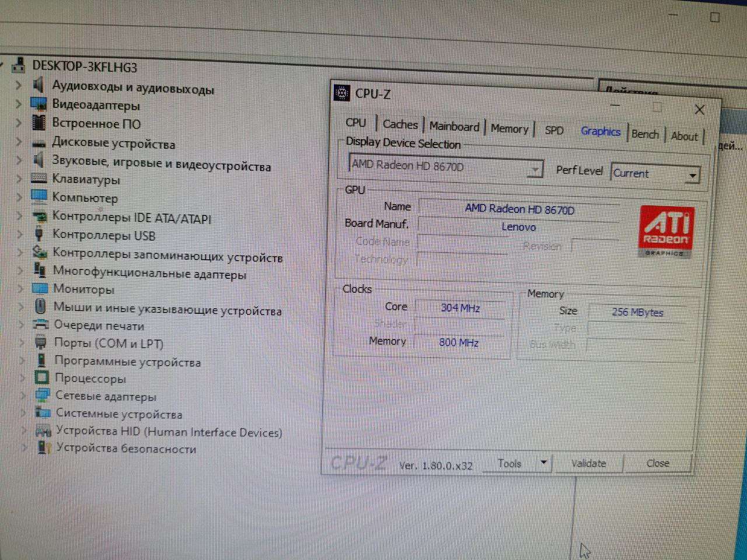Click the Мониторы monitor icon
The image size is (747, 560).
pyautogui.click(x=40, y=288)
